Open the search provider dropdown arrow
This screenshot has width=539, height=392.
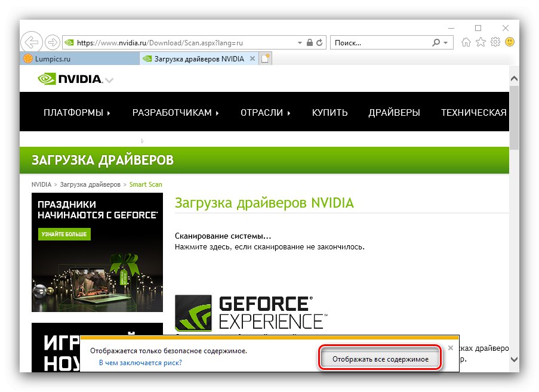tap(446, 42)
